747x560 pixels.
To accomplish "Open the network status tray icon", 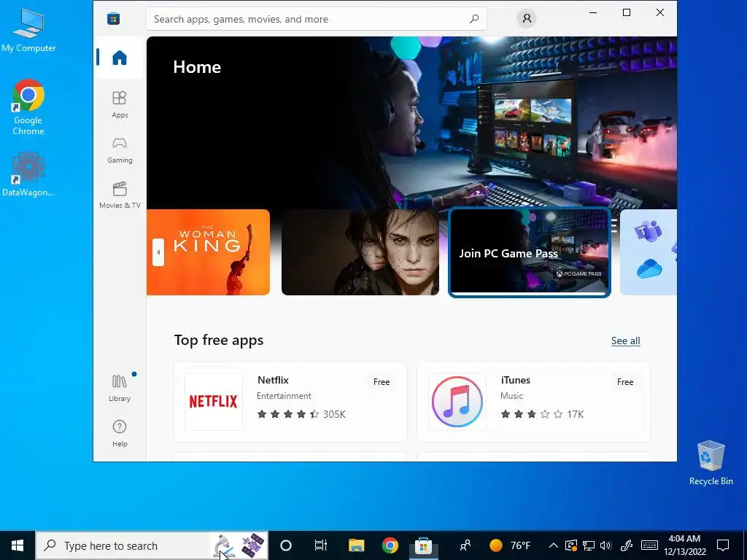I will click(589, 545).
